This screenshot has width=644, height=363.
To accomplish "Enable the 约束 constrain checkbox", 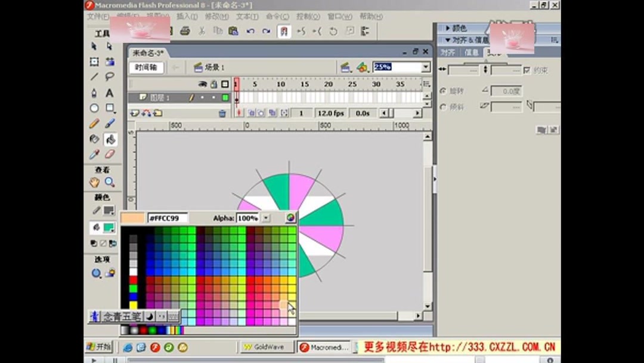I will tap(527, 70).
